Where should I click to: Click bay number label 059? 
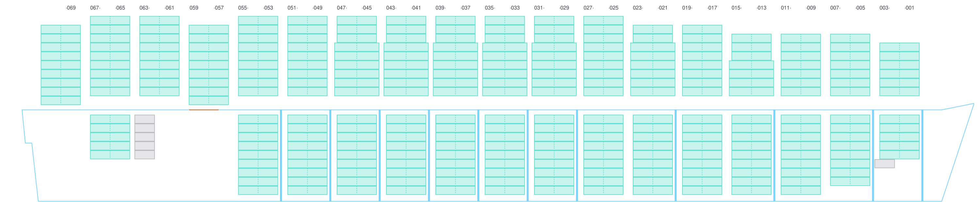coord(194,8)
